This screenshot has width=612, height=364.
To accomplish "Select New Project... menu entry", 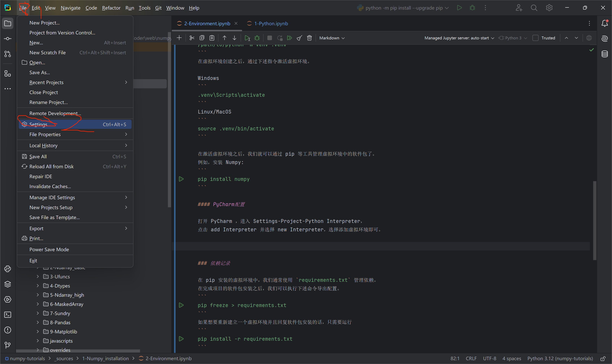I will tap(75, 23).
